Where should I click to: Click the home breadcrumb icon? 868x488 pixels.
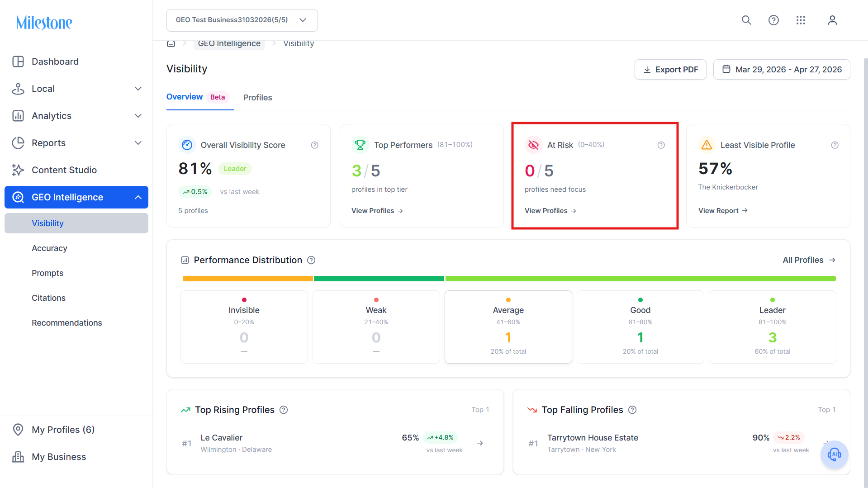tap(171, 43)
